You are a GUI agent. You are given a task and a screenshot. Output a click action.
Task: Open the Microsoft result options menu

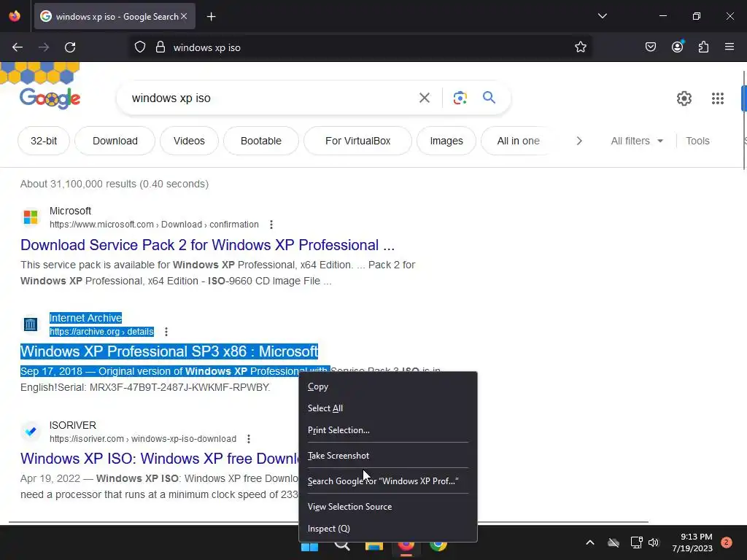coord(271,225)
